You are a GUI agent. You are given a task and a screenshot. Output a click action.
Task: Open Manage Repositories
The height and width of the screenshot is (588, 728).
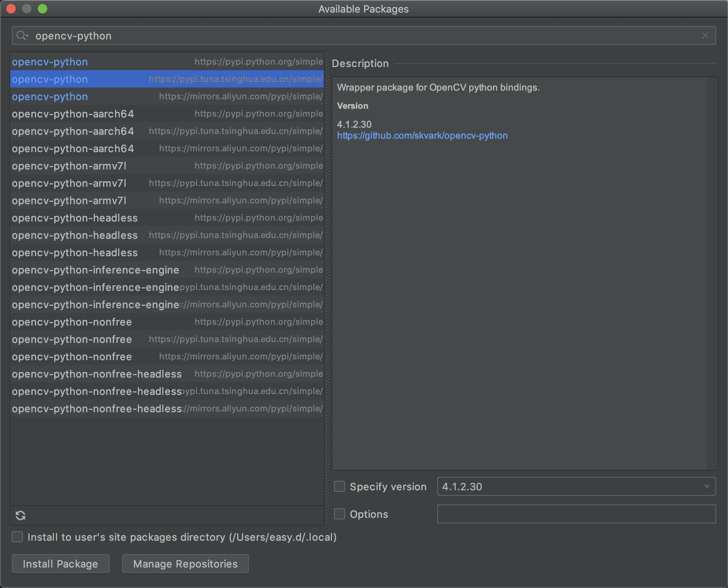point(186,564)
